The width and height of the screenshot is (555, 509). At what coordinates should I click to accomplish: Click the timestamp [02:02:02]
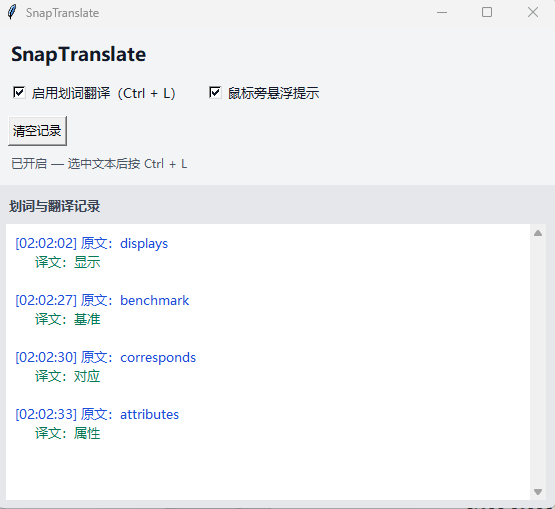(x=46, y=244)
